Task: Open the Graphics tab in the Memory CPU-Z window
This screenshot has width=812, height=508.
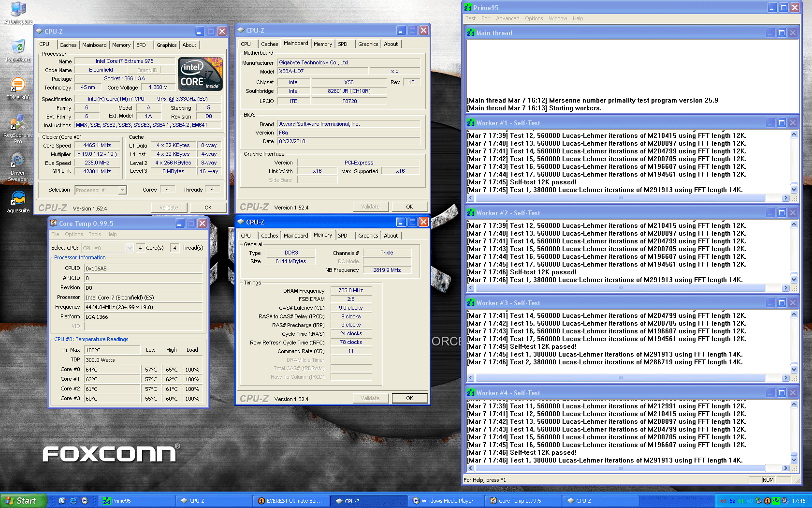Action: [368, 236]
